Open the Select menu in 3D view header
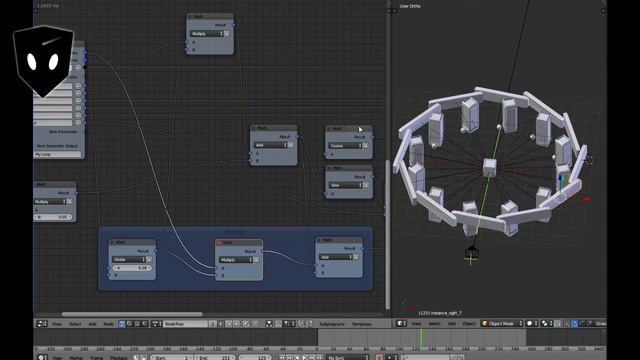Viewport: 640px width, 360px height. point(434,323)
